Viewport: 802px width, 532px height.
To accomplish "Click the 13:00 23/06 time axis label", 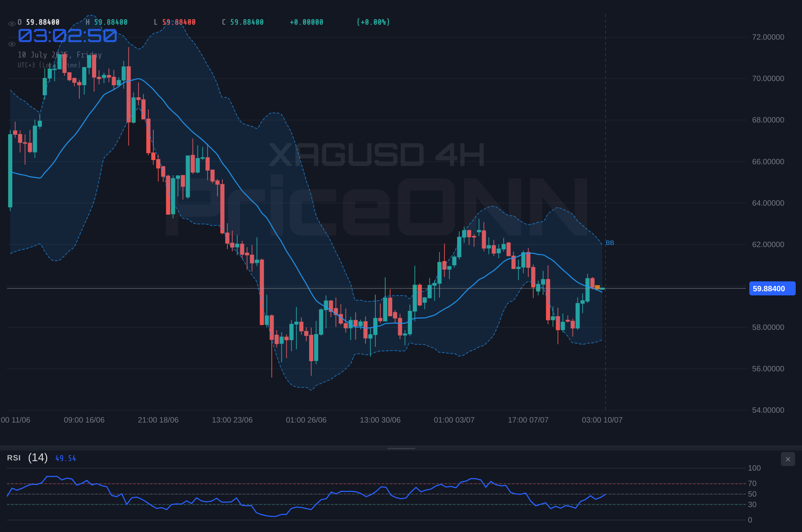I will coord(232,420).
